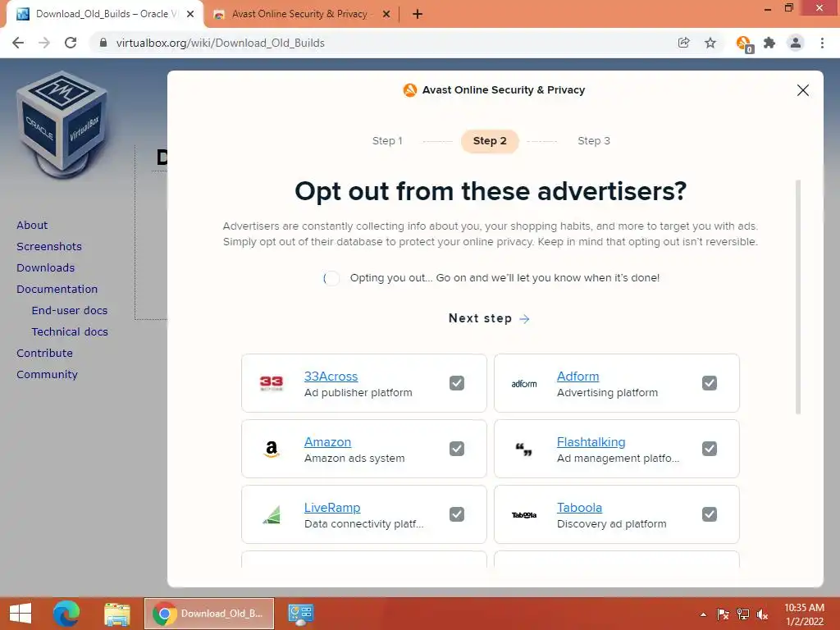The image size is (840, 630).
Task: Click the site lock icon in address bar
Action: point(103,43)
